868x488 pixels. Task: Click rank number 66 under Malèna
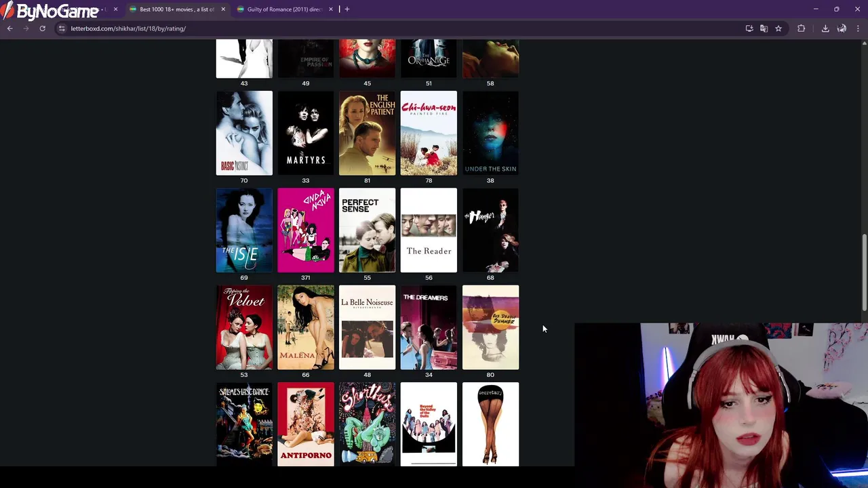306,375
